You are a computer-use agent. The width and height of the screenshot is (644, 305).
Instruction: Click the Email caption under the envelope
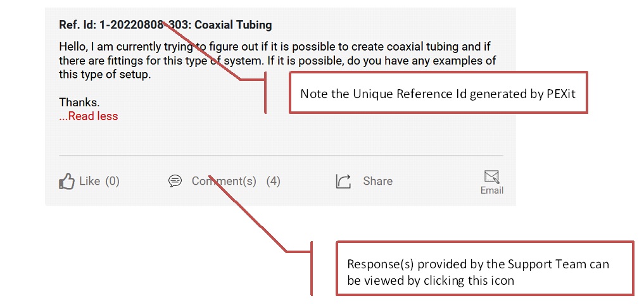(492, 190)
